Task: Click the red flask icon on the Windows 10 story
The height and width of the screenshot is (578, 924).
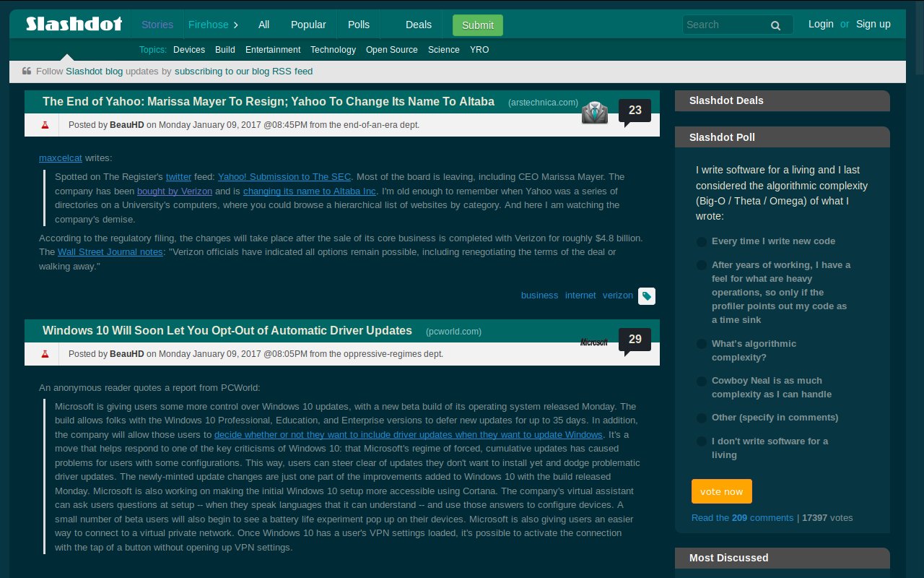Action: click(45, 354)
